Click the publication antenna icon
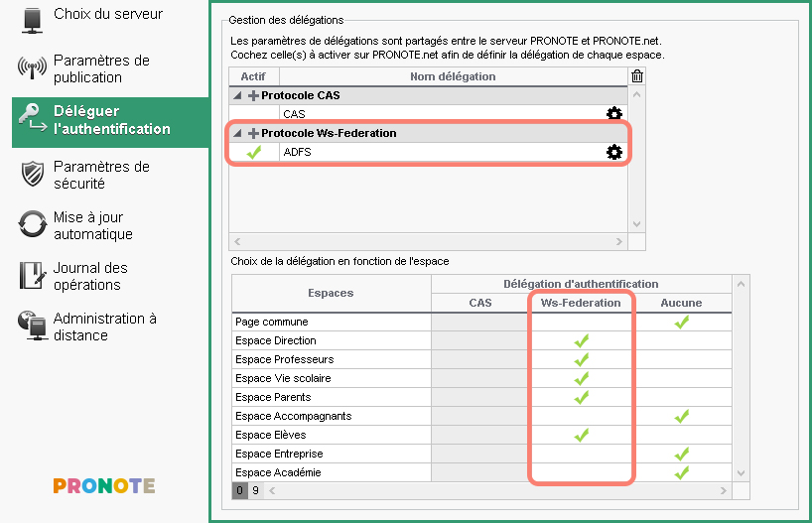812x523 pixels. coord(32,68)
